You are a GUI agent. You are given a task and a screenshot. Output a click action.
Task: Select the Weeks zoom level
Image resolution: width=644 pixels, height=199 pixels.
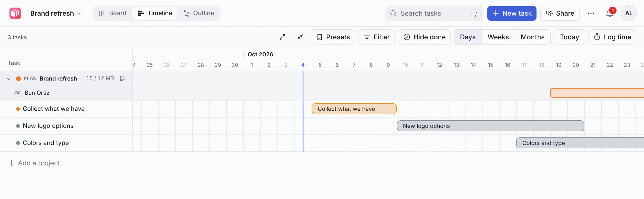point(498,37)
